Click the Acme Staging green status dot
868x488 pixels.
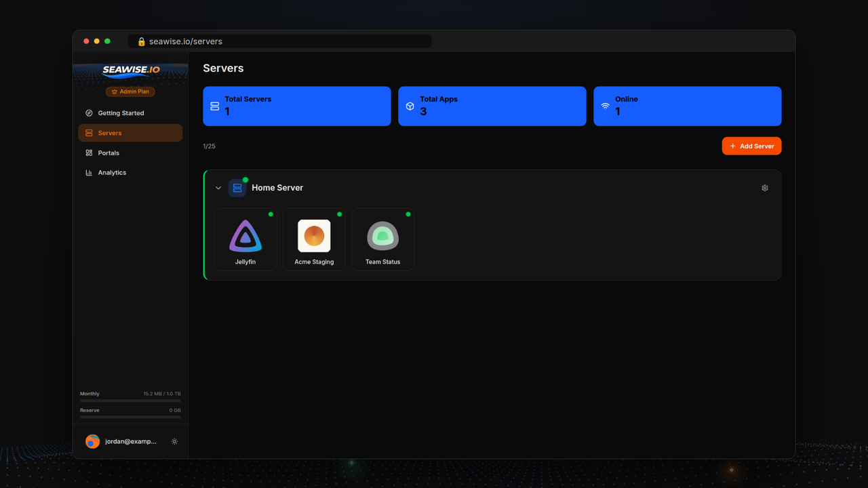[x=339, y=214]
